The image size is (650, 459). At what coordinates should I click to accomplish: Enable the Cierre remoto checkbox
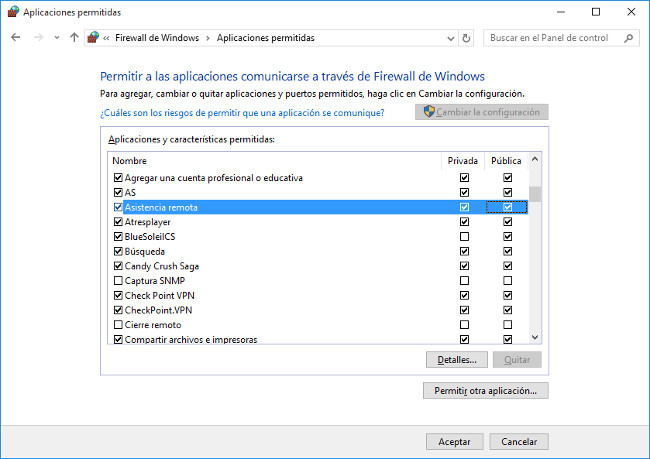tap(118, 325)
